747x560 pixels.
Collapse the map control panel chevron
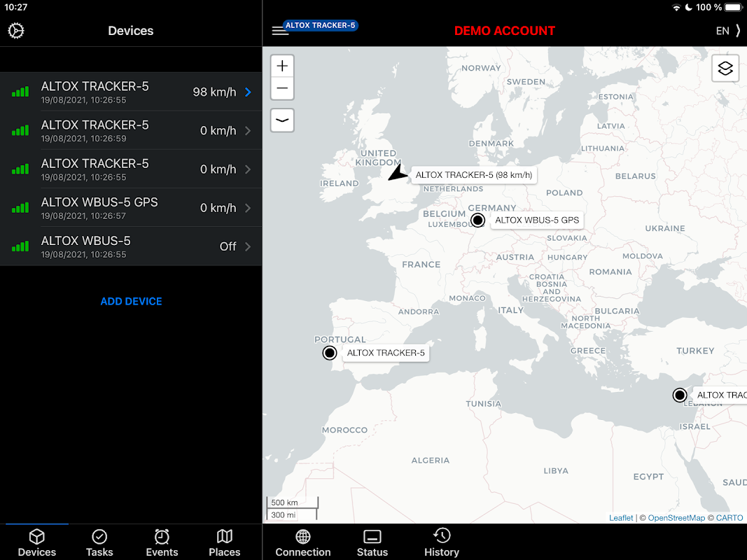[x=282, y=120]
